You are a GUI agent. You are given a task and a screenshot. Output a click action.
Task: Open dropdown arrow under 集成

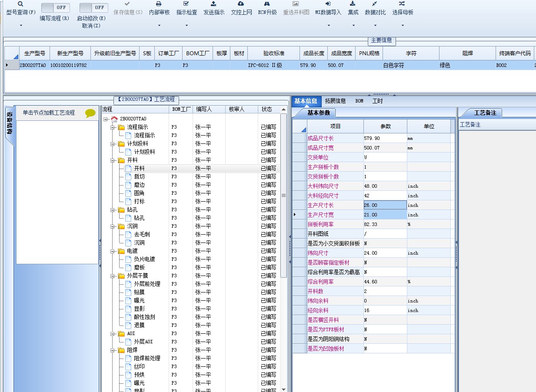pos(353,26)
